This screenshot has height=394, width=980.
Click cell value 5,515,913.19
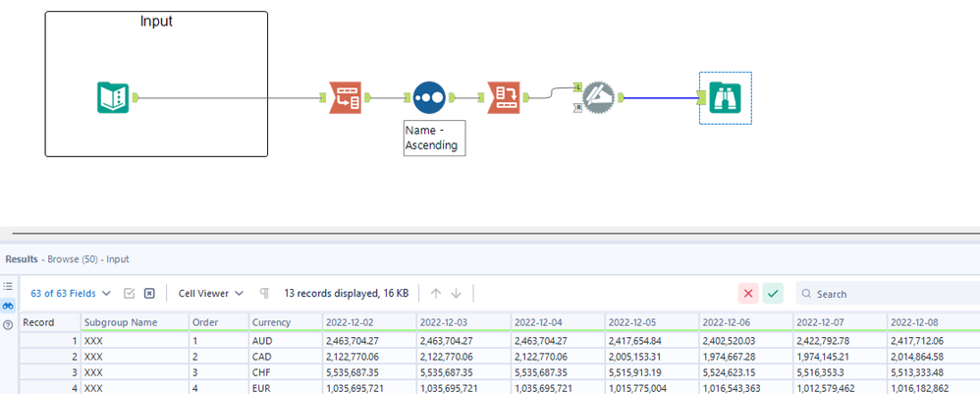coord(652,372)
